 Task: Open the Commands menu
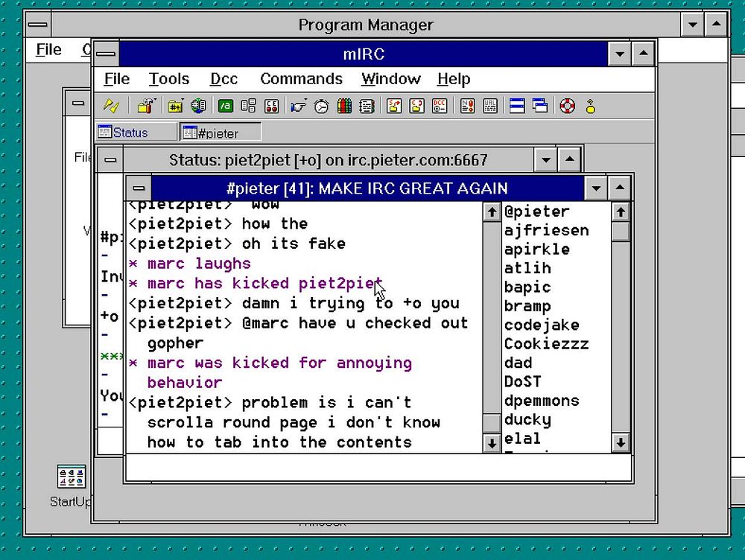(x=301, y=79)
